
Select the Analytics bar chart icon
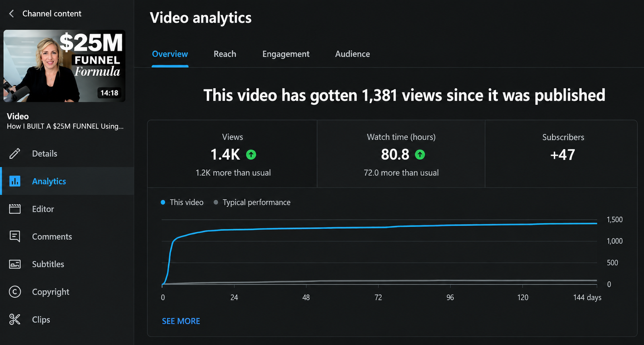point(15,181)
